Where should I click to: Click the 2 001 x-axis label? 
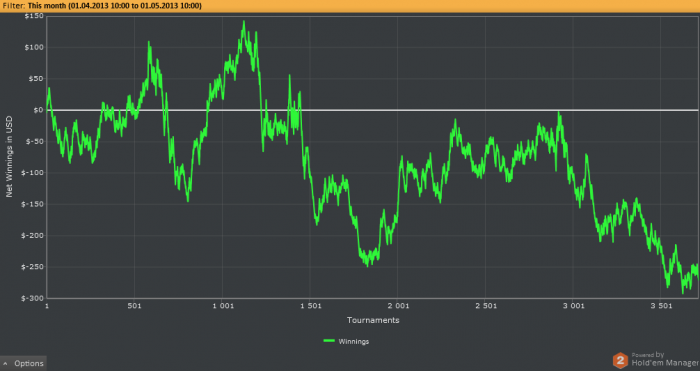[x=398, y=306]
